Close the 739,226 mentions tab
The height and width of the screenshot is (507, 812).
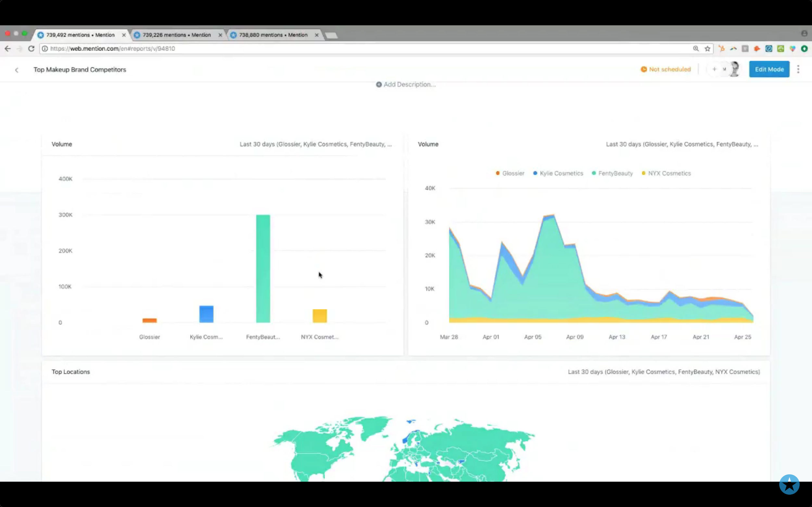coord(220,35)
